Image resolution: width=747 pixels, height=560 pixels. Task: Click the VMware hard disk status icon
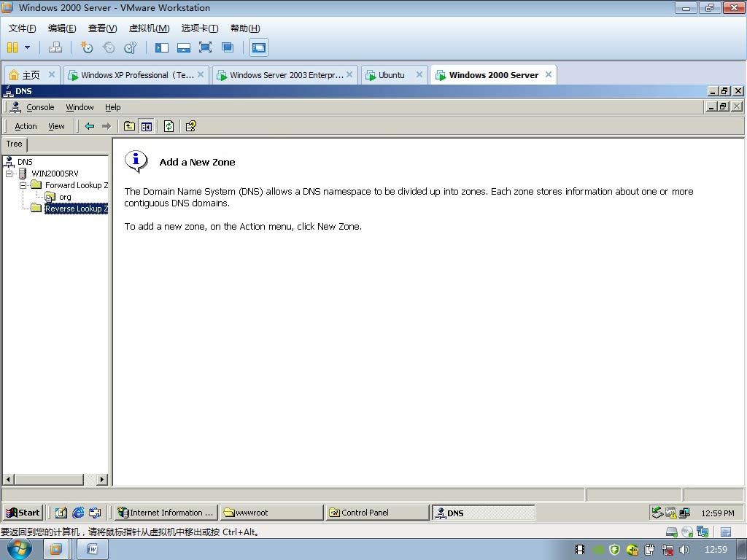point(672,532)
